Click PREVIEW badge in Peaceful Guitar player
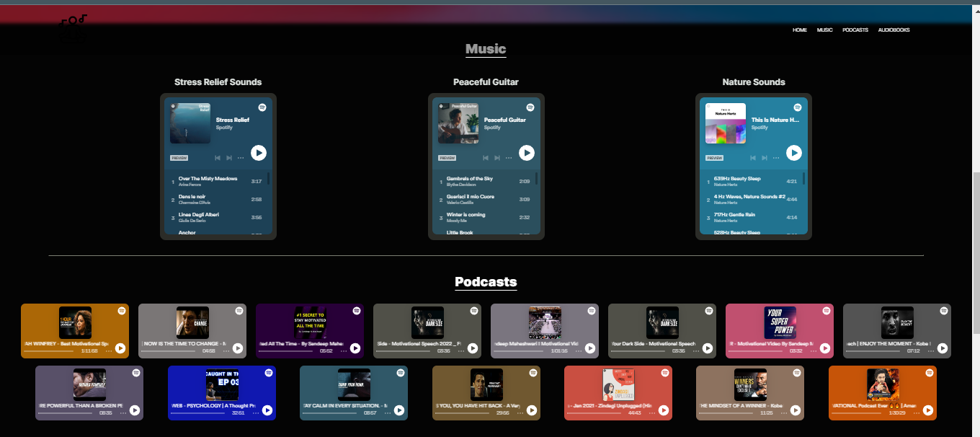980x437 pixels. [447, 158]
